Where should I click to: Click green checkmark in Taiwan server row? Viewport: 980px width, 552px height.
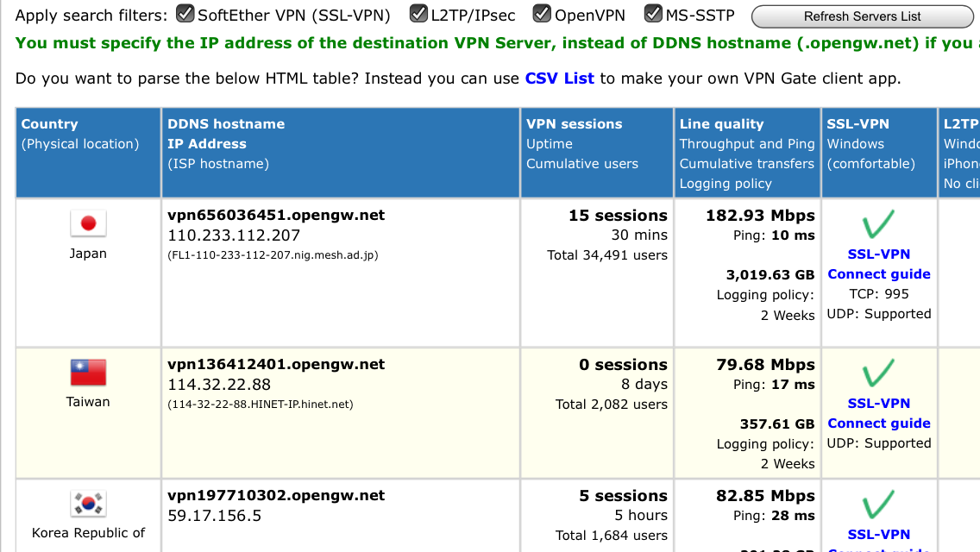(x=878, y=373)
